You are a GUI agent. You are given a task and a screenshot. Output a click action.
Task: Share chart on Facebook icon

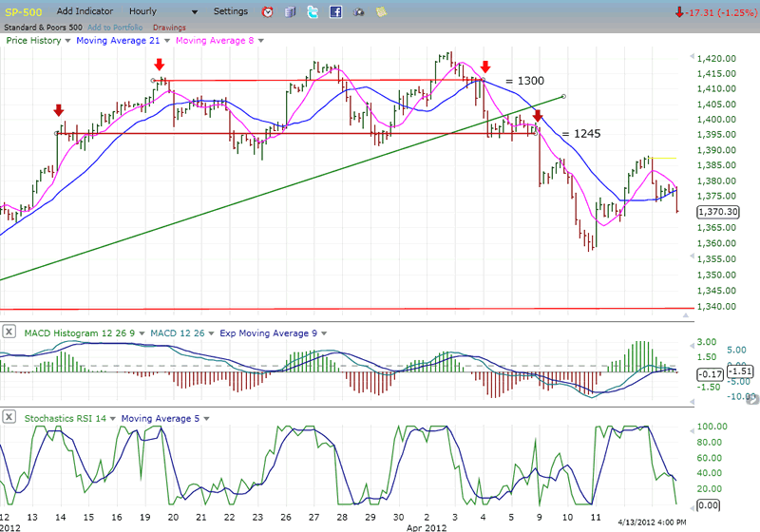coord(335,12)
